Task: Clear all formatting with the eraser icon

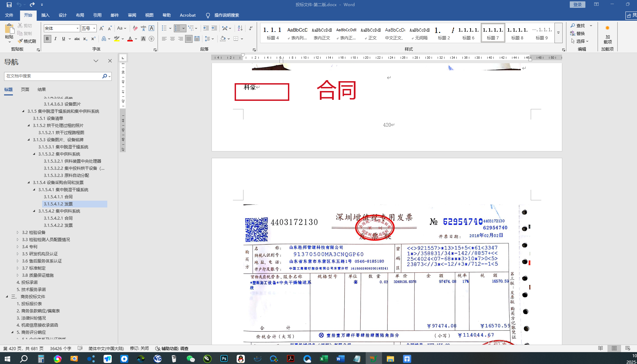Action: point(135,29)
